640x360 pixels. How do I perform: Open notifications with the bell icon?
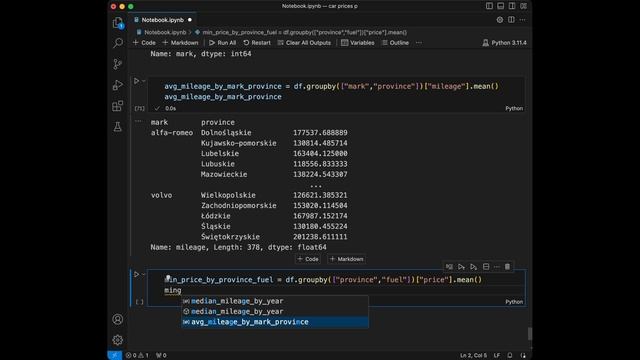(510, 355)
